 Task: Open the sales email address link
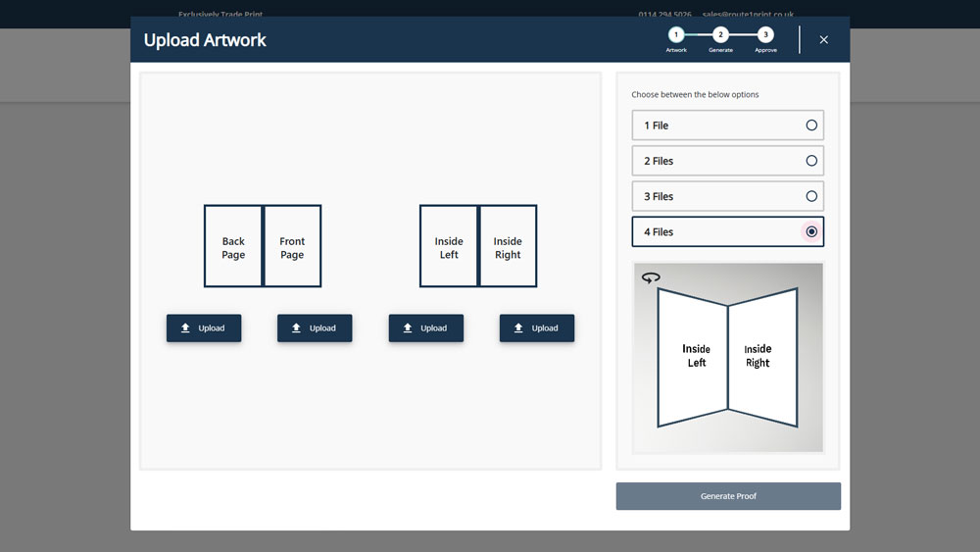[x=748, y=15]
